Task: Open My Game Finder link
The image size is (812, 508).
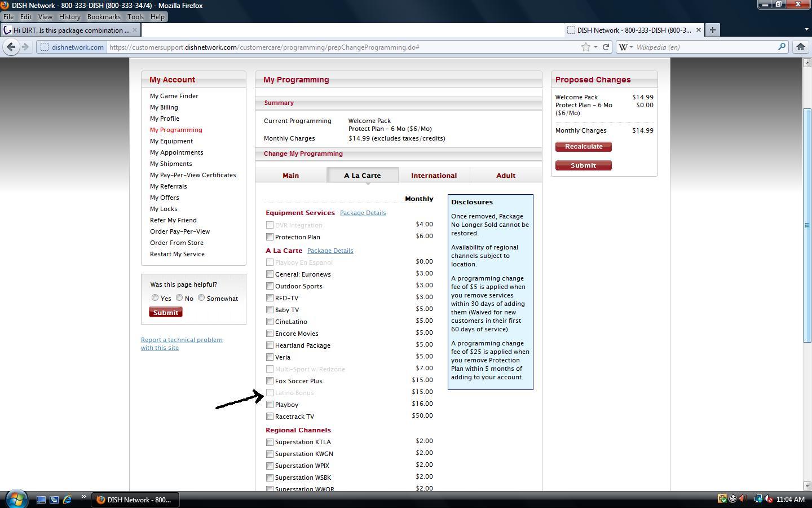Action: 174,96
